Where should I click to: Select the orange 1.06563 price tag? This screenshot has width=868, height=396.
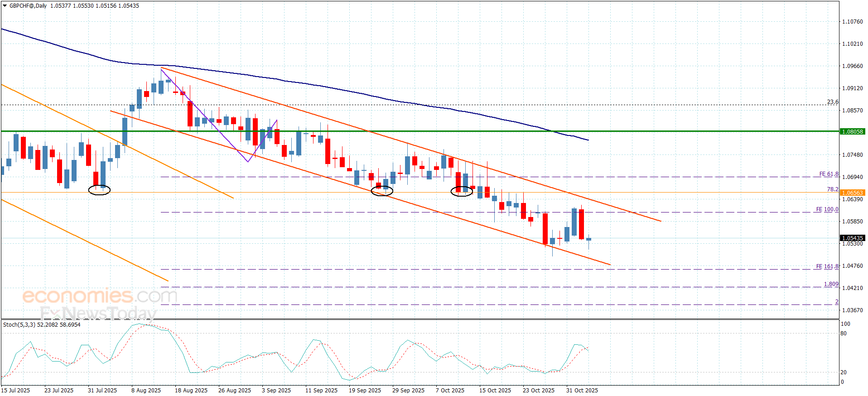pos(852,193)
